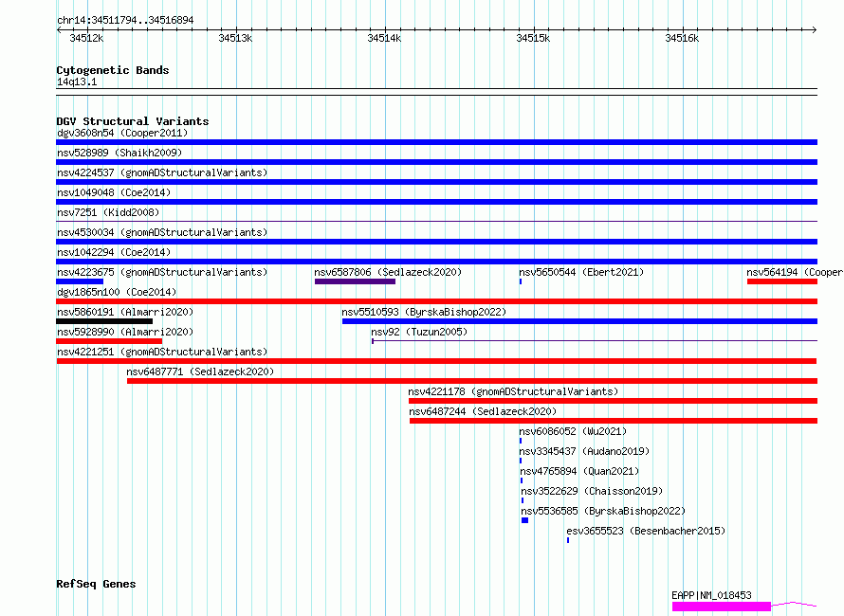Select the nsv6086052 (Wu2021) label
This screenshot has width=844, height=616.
point(573,431)
